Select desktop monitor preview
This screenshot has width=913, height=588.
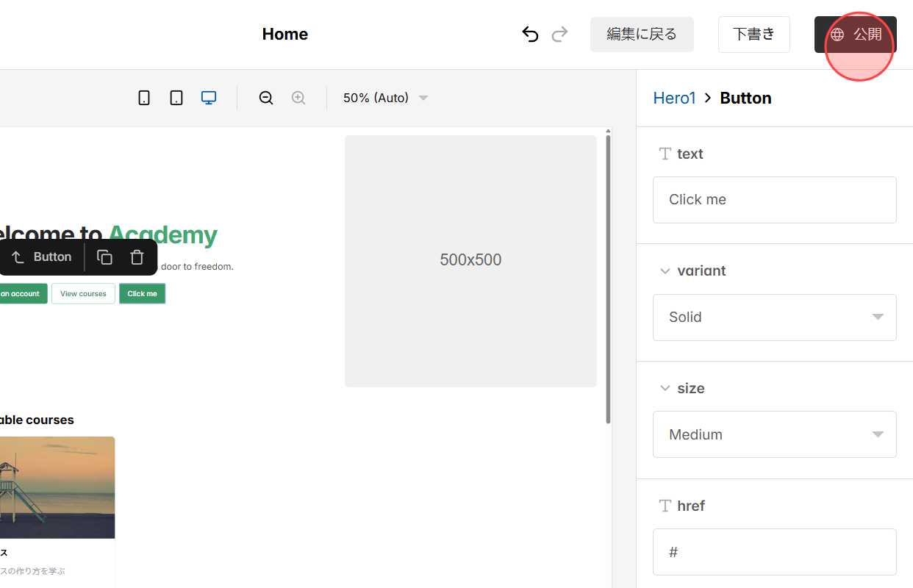point(209,98)
